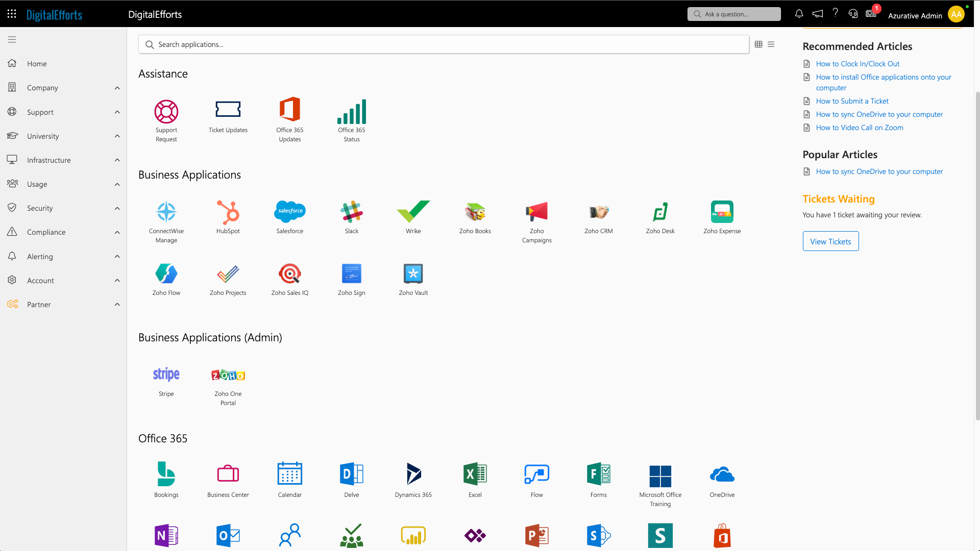Open the announcements megaphone icon
Image resolution: width=980 pixels, height=551 pixels.
[x=818, y=14]
